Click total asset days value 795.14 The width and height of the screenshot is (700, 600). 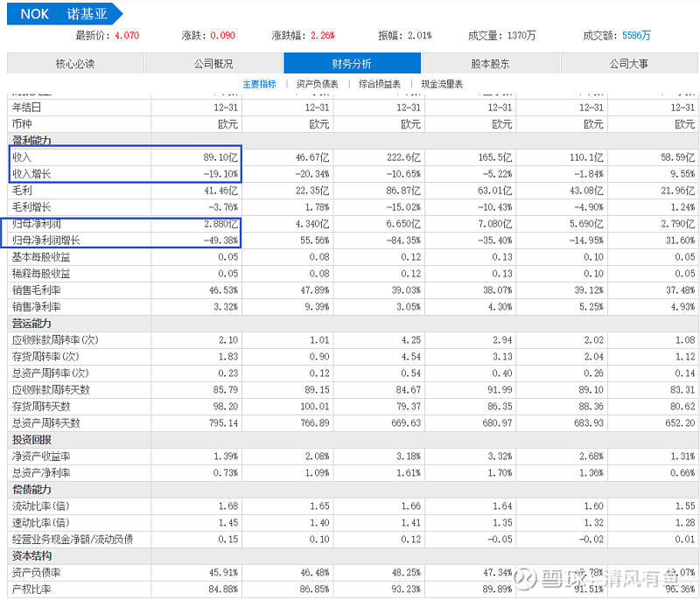pos(223,423)
